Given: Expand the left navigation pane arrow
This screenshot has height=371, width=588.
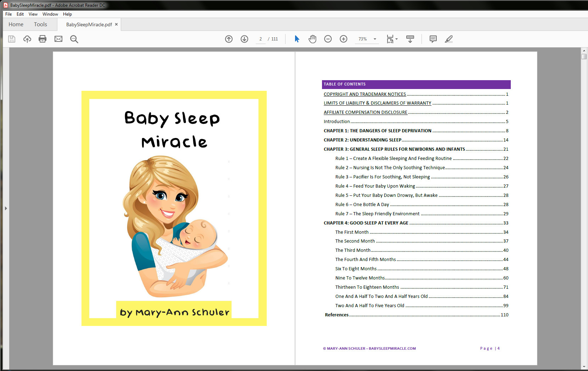Looking at the screenshot, I should point(6,209).
